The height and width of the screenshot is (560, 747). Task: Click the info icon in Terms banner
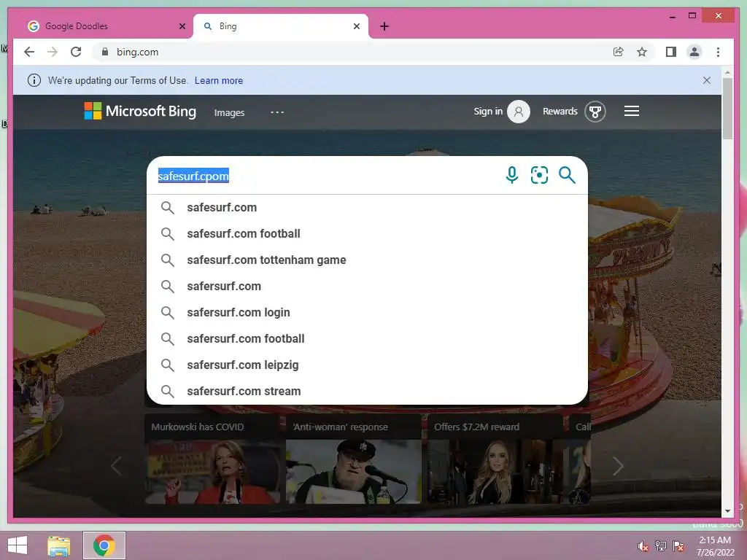[x=34, y=80]
